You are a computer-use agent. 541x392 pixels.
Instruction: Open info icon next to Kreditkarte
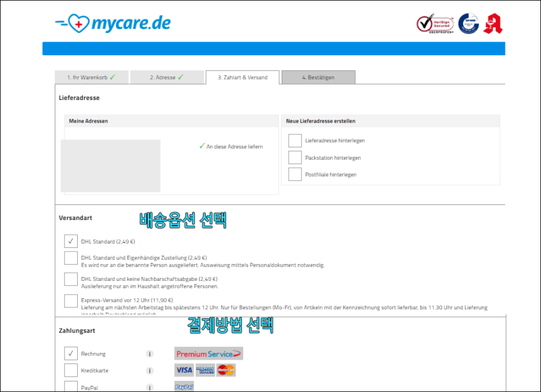149,371
